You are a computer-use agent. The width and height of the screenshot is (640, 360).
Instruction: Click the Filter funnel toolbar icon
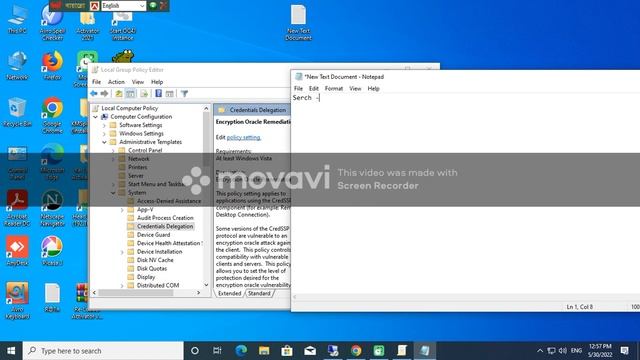[184, 93]
